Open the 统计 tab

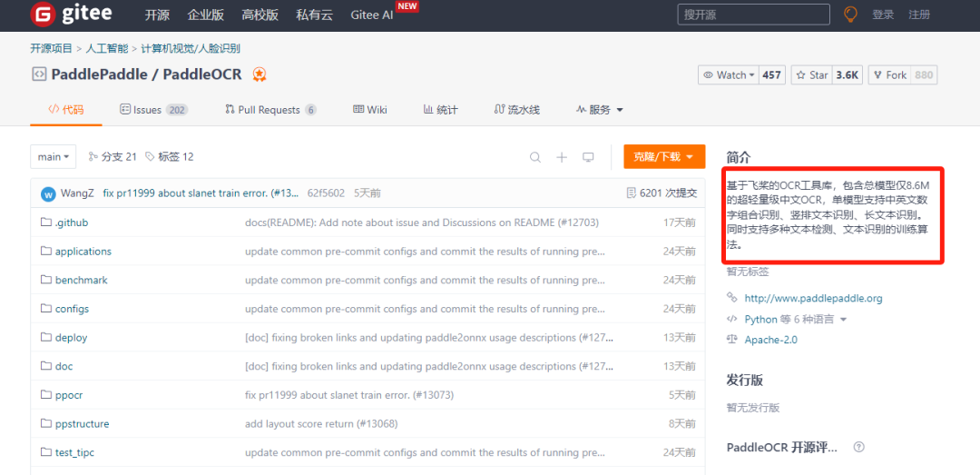441,110
